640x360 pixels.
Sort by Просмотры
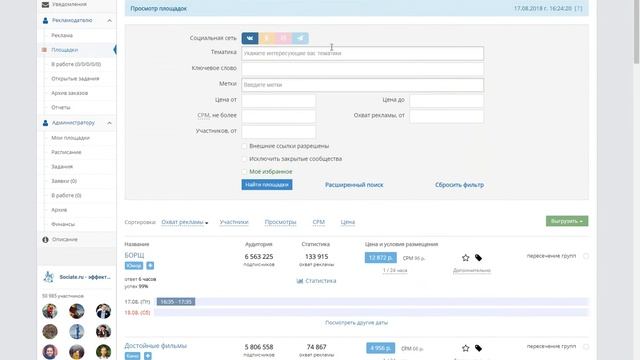[280, 222]
